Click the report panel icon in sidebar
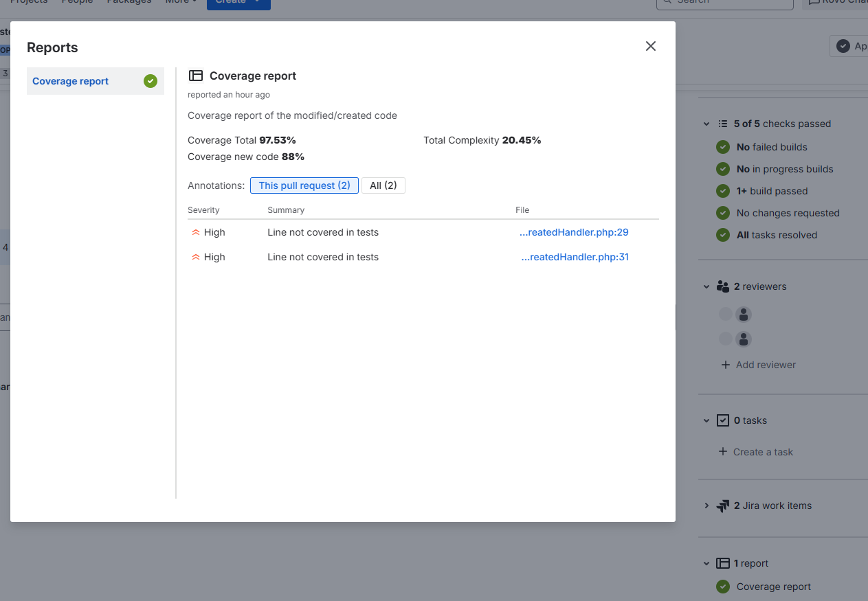This screenshot has height=601, width=868. (x=723, y=563)
